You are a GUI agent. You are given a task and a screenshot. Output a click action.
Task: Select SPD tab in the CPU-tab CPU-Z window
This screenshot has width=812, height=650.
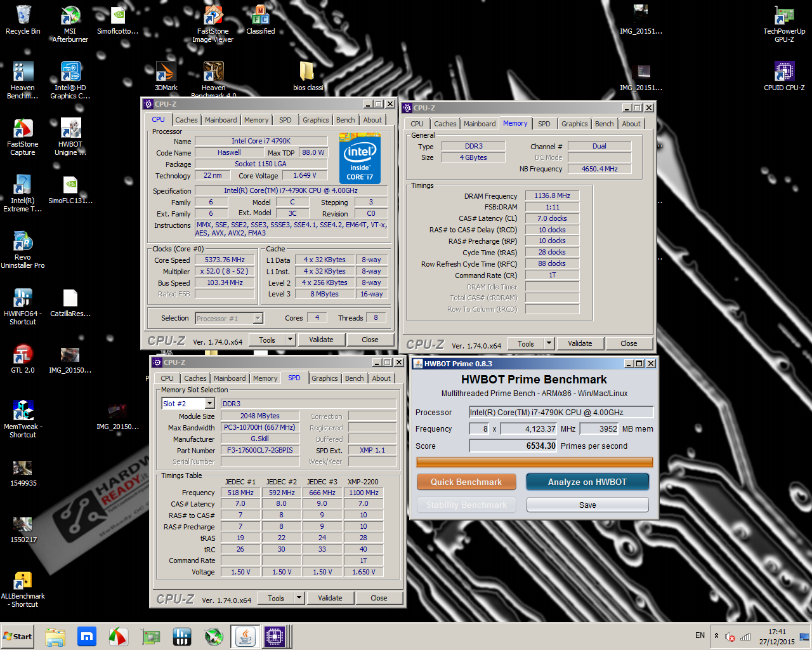coord(285,120)
